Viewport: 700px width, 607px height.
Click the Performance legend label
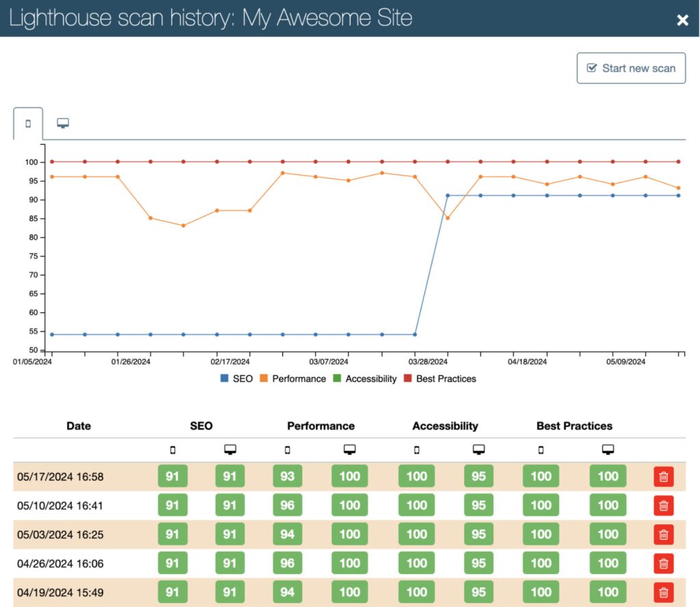[x=299, y=379]
